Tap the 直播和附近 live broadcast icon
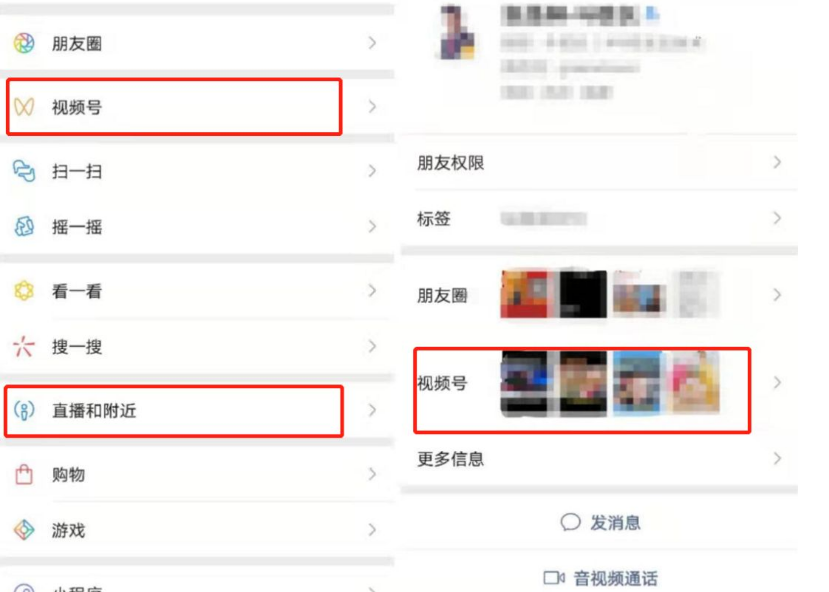 point(24,410)
